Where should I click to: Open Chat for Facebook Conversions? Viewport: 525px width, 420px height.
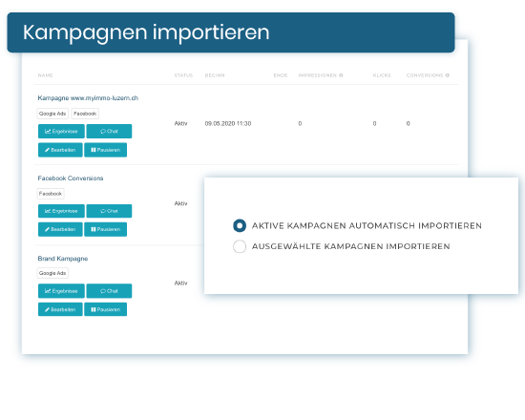pos(109,211)
